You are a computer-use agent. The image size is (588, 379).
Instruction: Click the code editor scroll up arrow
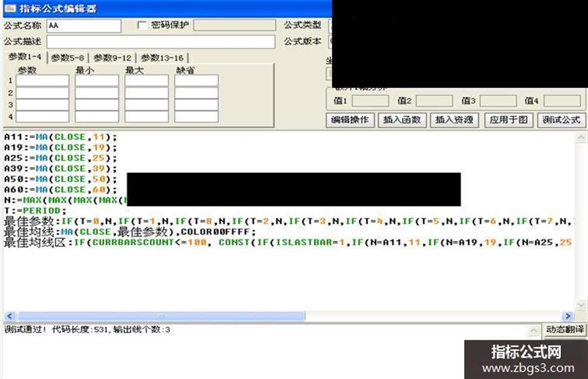point(581,138)
